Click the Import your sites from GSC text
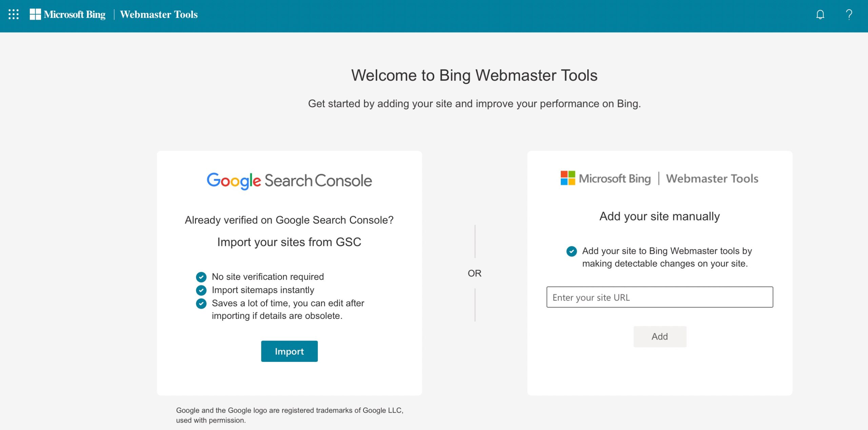 (289, 242)
